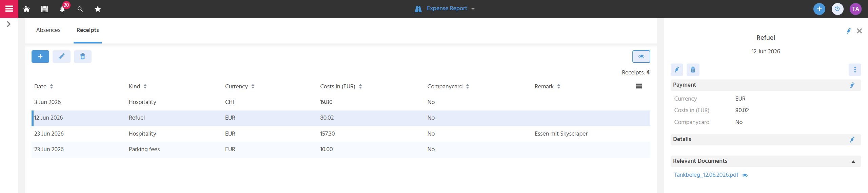Click the Details section header
868x193 pixels.
point(766,139)
